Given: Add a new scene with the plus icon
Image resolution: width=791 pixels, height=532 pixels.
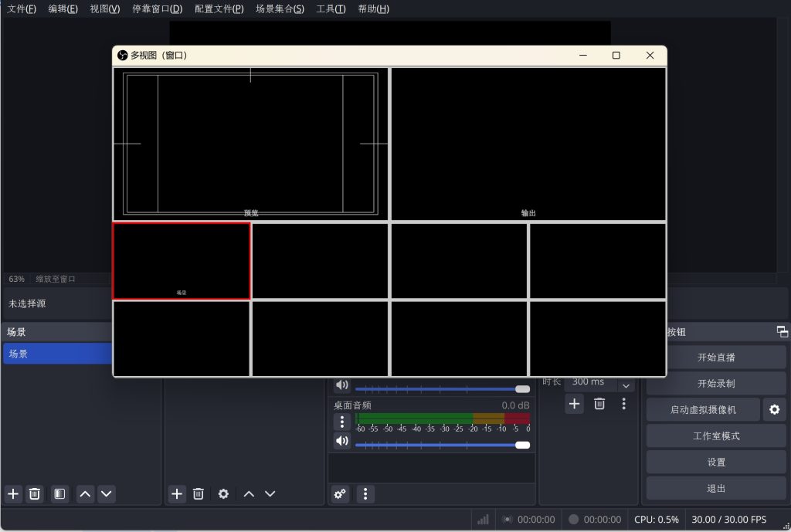Looking at the screenshot, I should tap(14, 493).
